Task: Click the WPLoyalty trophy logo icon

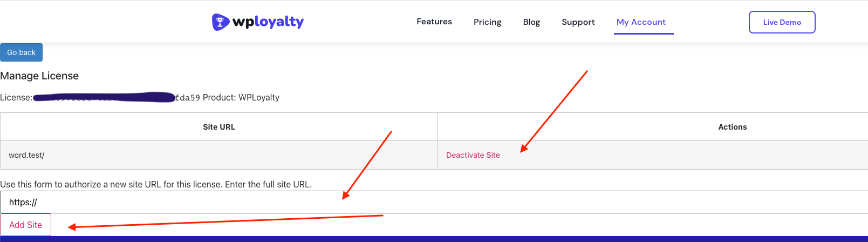Action: pyautogui.click(x=220, y=22)
